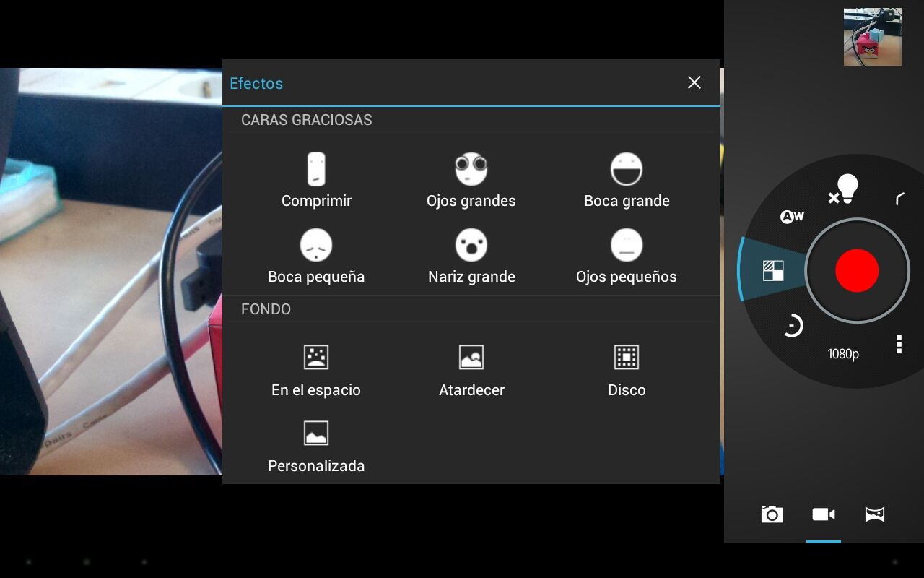This screenshot has height=578, width=924.
Task: Select the Boca pequeña effect
Action: 316,256
